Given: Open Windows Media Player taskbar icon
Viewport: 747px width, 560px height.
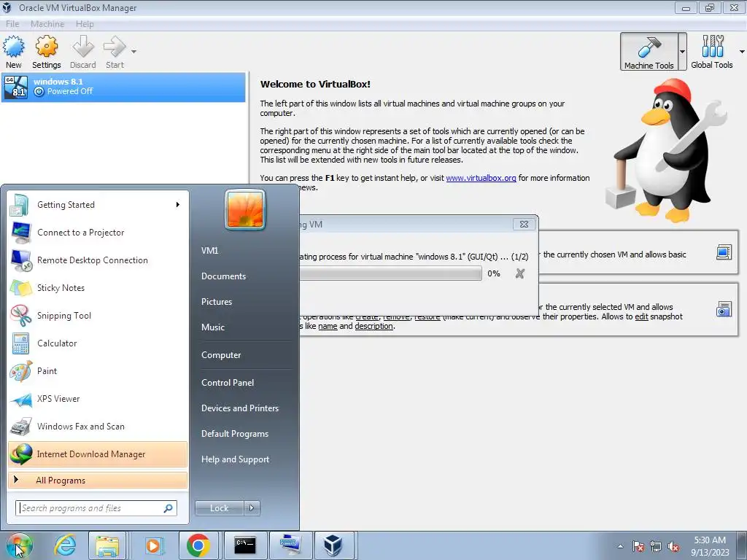Looking at the screenshot, I should (x=153, y=545).
